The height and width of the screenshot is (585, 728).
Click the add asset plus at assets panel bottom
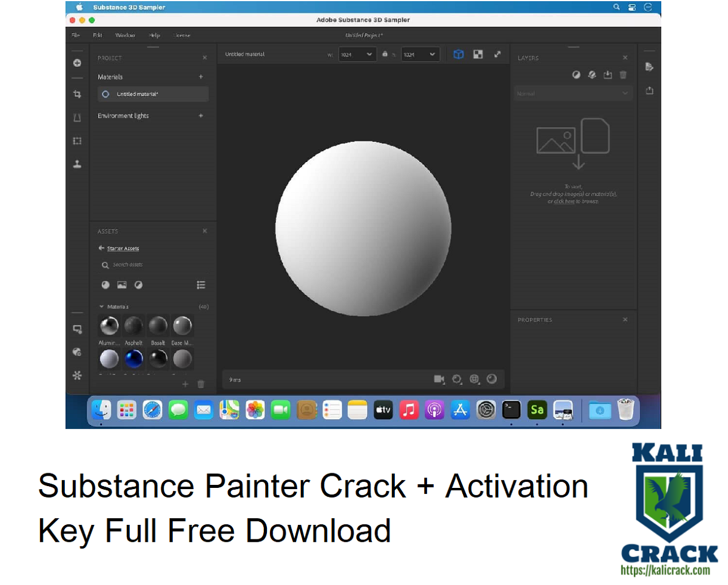point(186,384)
